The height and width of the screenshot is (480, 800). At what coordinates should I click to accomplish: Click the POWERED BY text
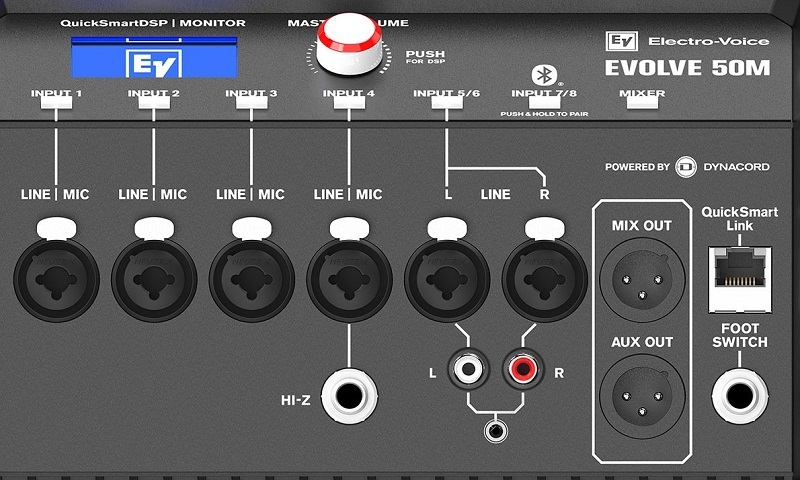pos(637,167)
